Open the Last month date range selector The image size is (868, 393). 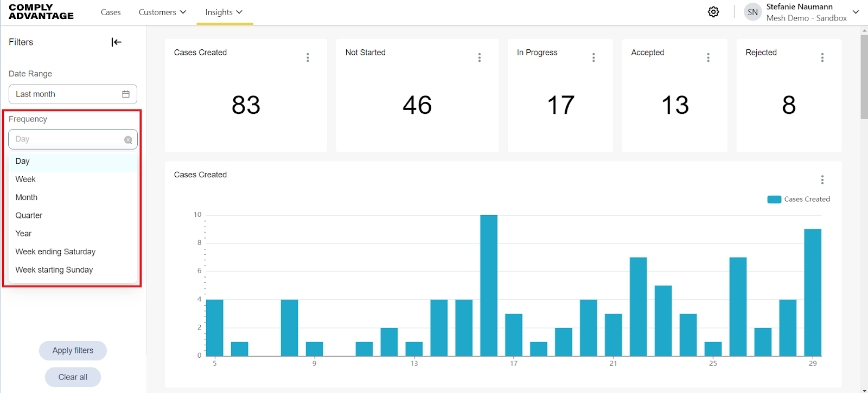(73, 94)
